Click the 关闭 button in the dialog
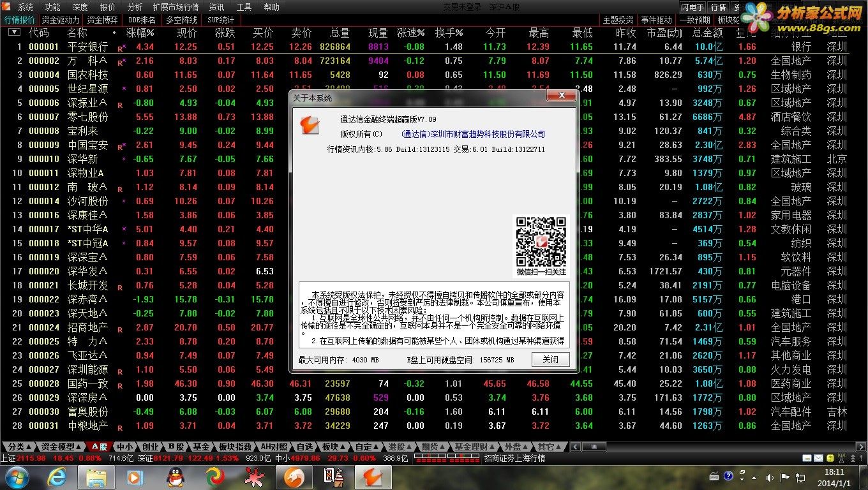Image resolution: width=868 pixels, height=490 pixels. (x=550, y=359)
